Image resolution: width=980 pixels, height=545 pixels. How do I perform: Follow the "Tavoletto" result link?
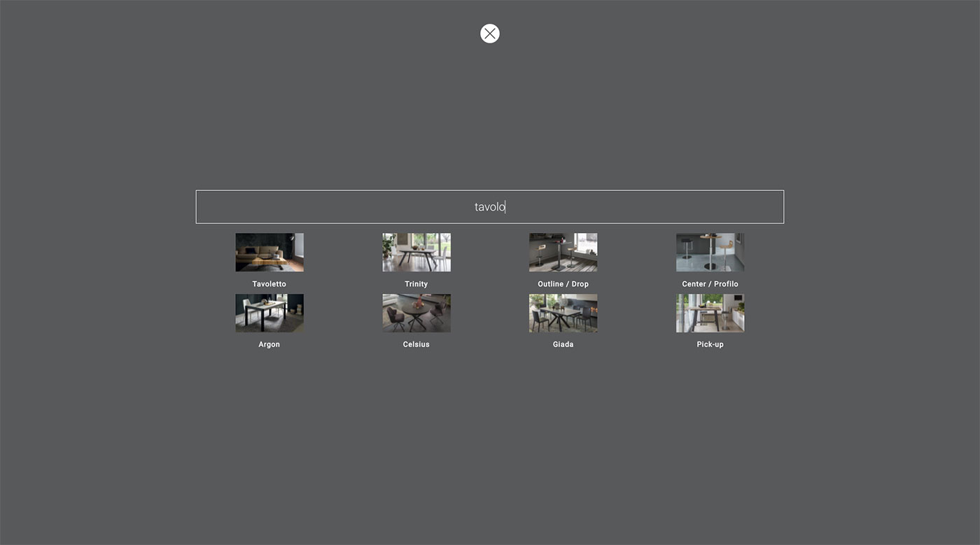click(x=269, y=284)
